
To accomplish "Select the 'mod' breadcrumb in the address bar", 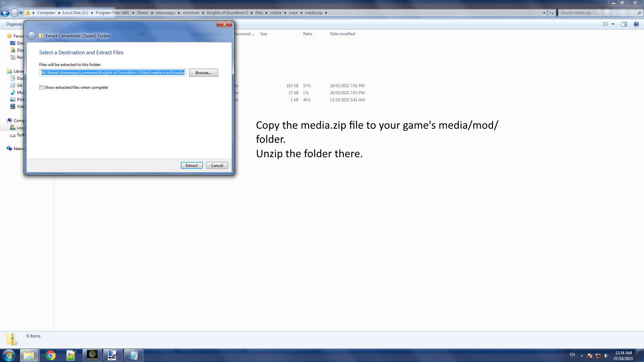I will pyautogui.click(x=293, y=13).
